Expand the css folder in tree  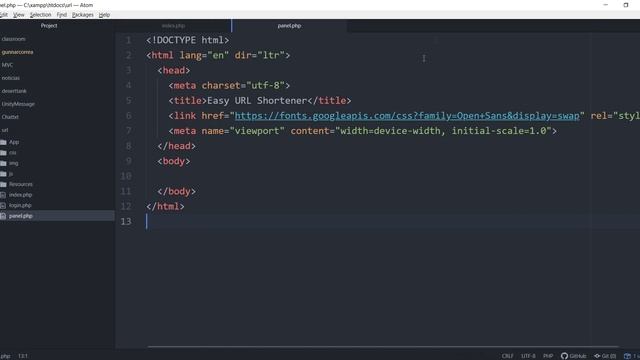tap(13, 153)
